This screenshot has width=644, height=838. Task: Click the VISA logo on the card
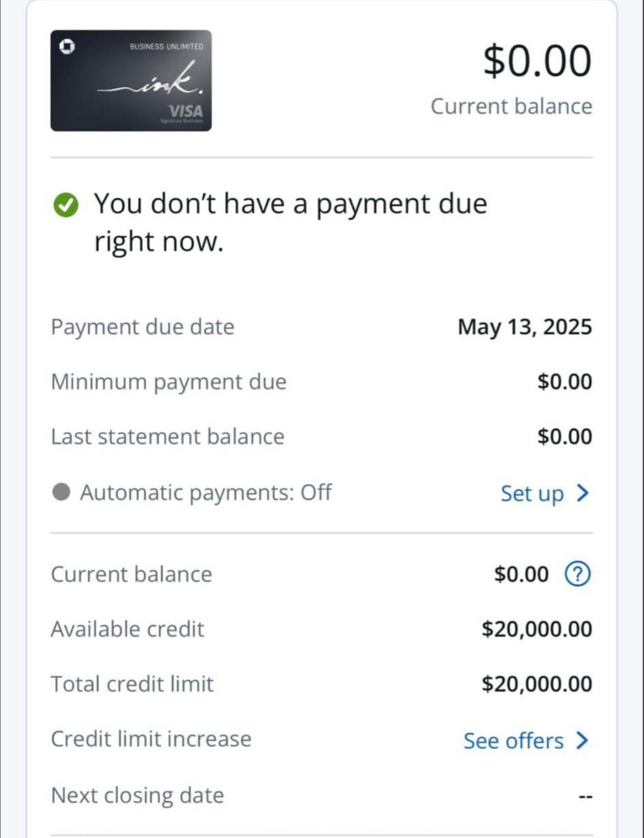click(x=186, y=110)
